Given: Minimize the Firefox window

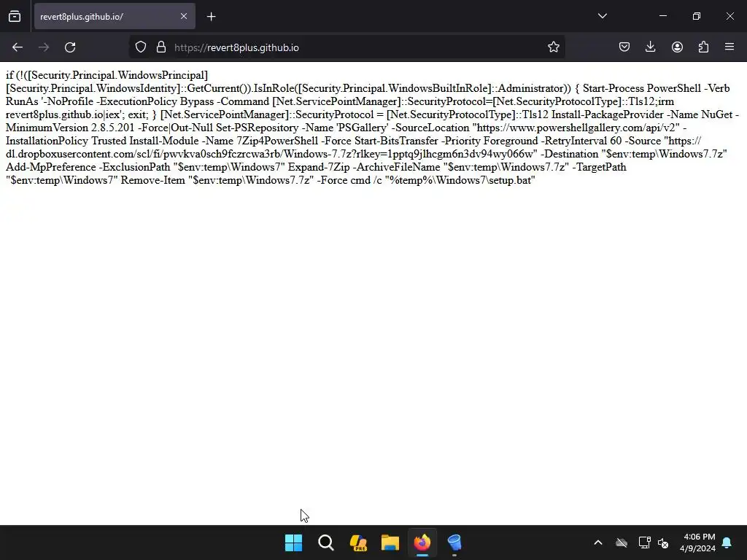Looking at the screenshot, I should click(x=662, y=16).
